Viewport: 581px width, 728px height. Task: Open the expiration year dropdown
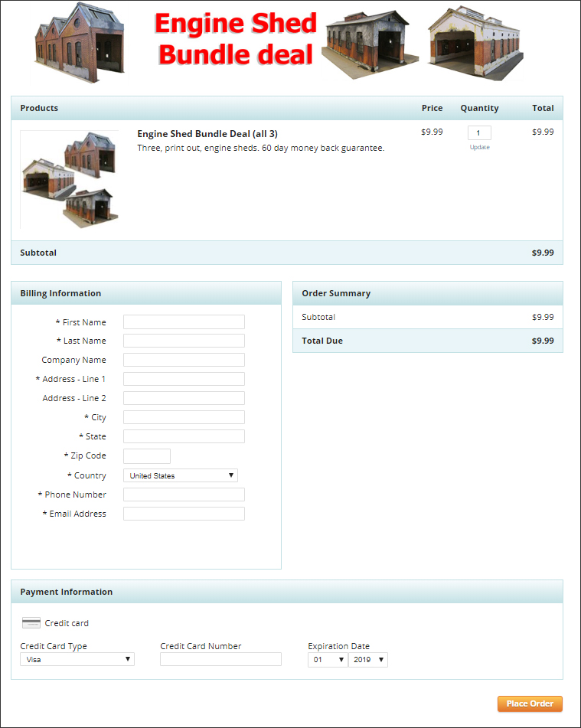pos(368,659)
